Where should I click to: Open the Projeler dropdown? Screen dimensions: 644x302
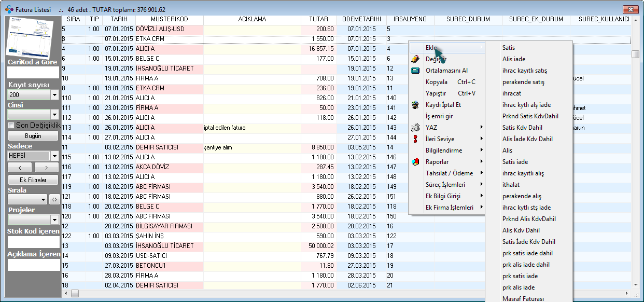[x=54, y=220]
